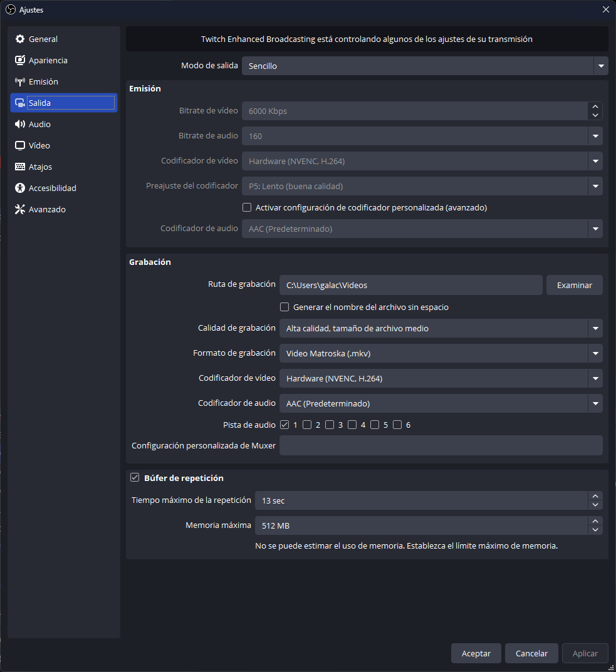Enable audio track 6
The width and height of the screenshot is (616, 672).
coord(397,425)
